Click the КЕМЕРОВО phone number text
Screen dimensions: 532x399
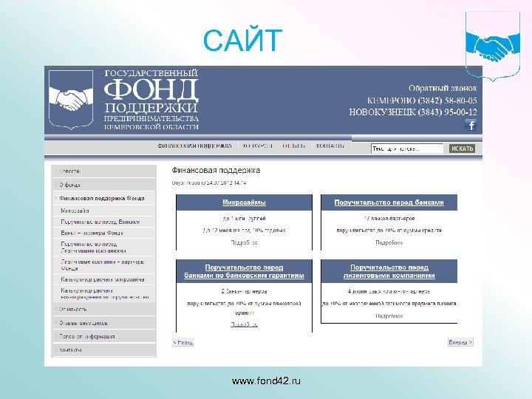(422, 100)
